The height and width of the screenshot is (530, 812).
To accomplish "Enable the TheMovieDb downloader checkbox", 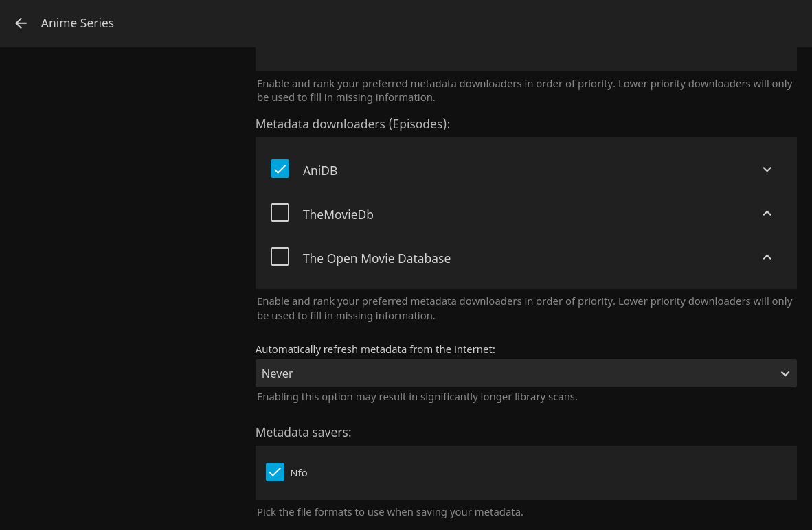I will [280, 213].
